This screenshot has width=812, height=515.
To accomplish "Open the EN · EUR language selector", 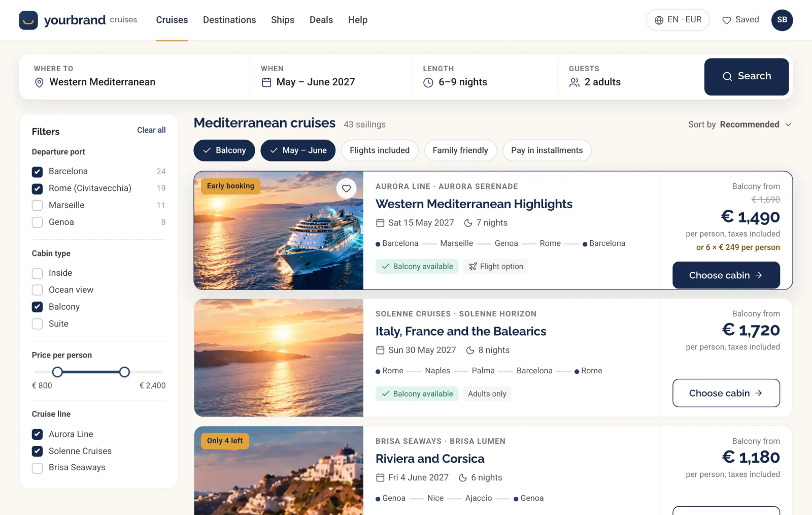I will [x=678, y=20].
